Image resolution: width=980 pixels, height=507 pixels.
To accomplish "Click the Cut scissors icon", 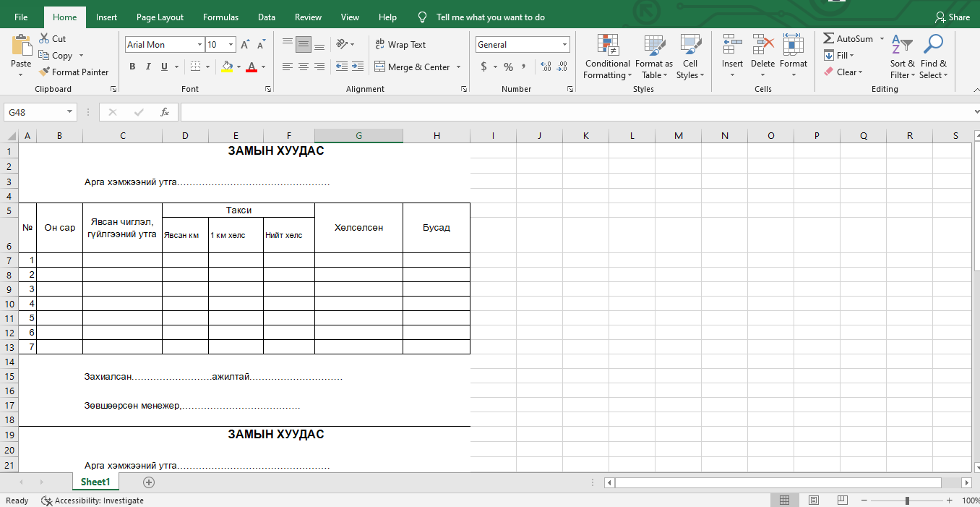I will pos(44,39).
